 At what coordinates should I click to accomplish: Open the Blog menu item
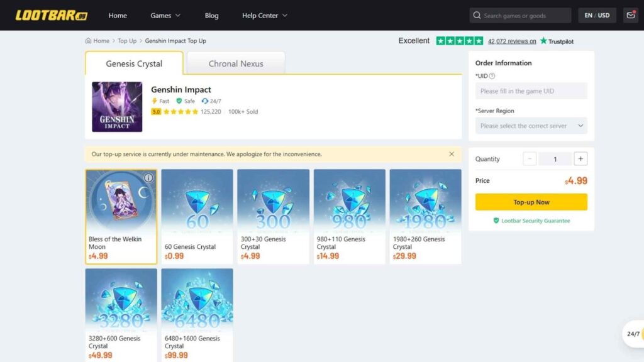211,15
